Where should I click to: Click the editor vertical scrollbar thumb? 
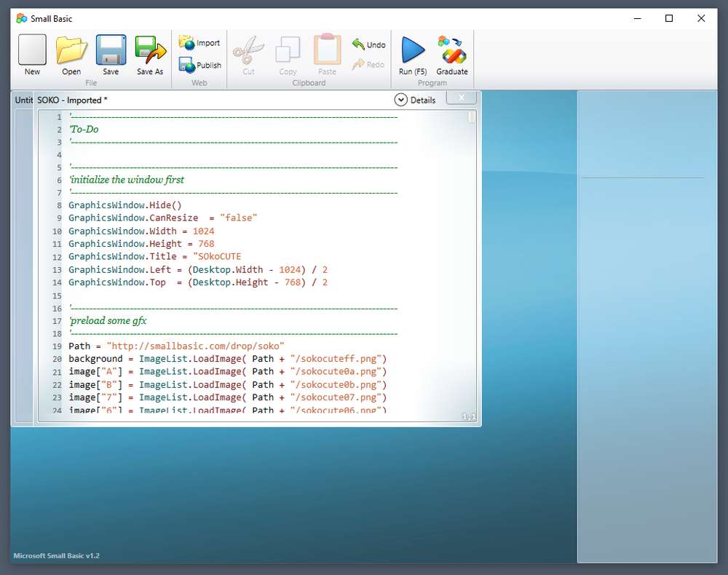point(471,117)
